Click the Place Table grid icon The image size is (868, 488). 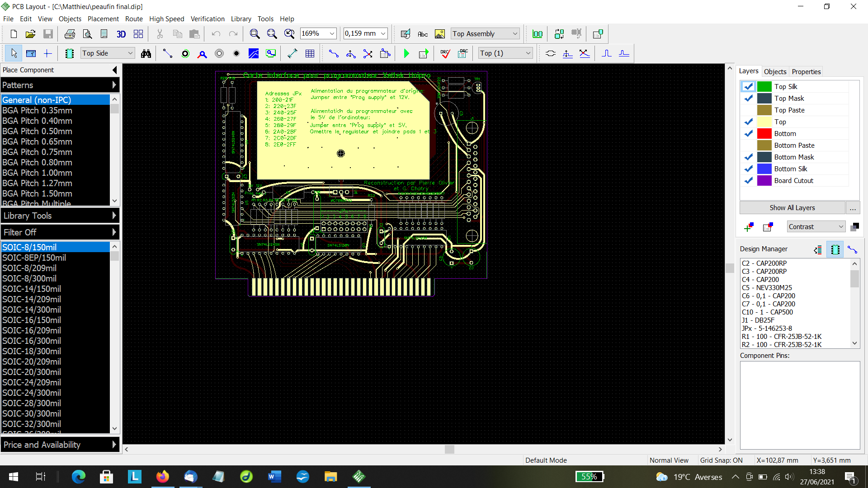[310, 53]
